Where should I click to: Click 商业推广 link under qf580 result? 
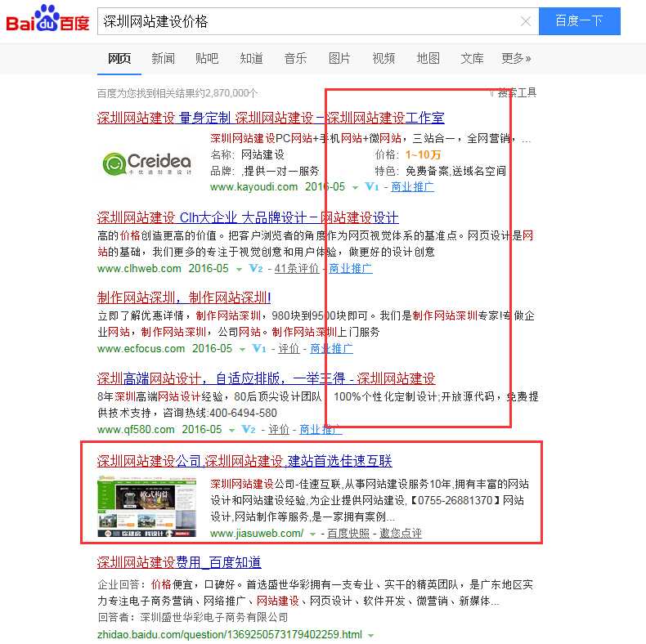click(x=321, y=430)
